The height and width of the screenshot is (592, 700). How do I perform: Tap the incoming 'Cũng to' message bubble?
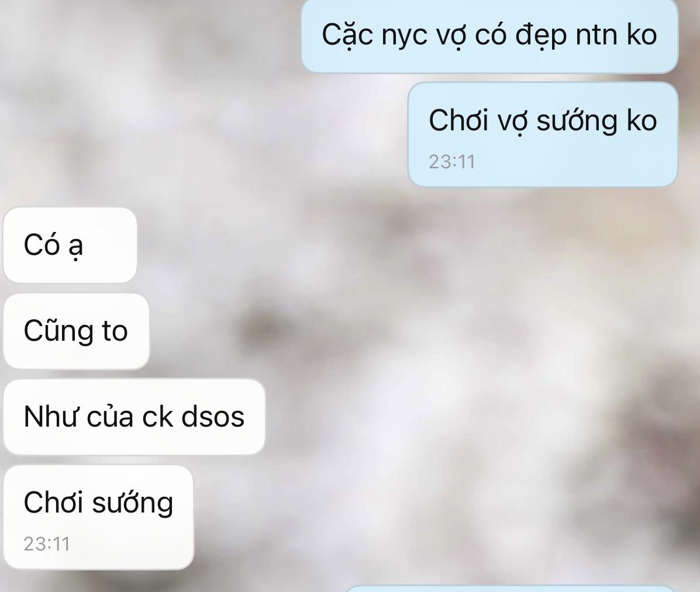(77, 331)
